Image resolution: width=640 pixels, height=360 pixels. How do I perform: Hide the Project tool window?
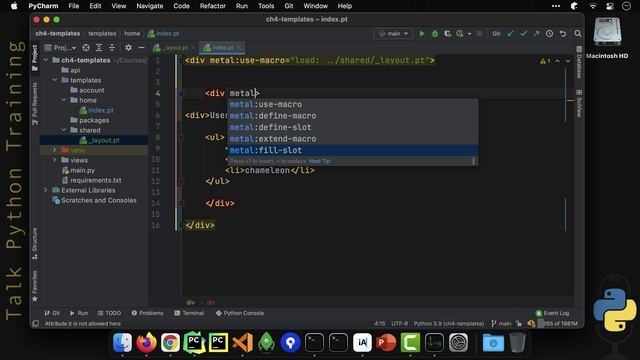click(141, 48)
